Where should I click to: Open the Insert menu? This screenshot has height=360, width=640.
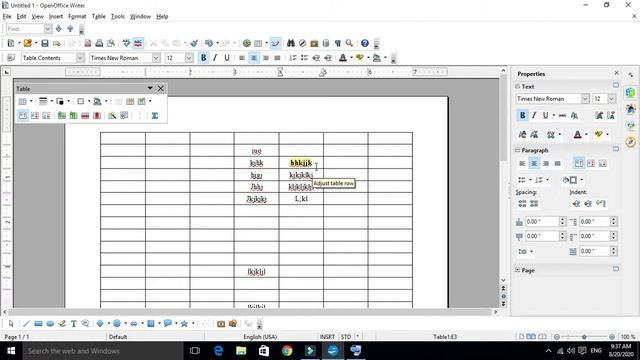(x=56, y=16)
